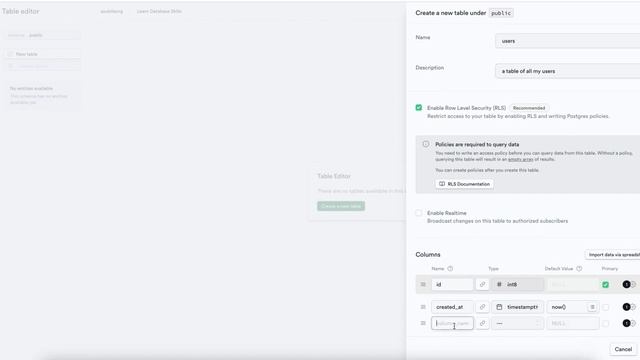
Task: Click the RLS Documentation button
Action: (x=464, y=184)
